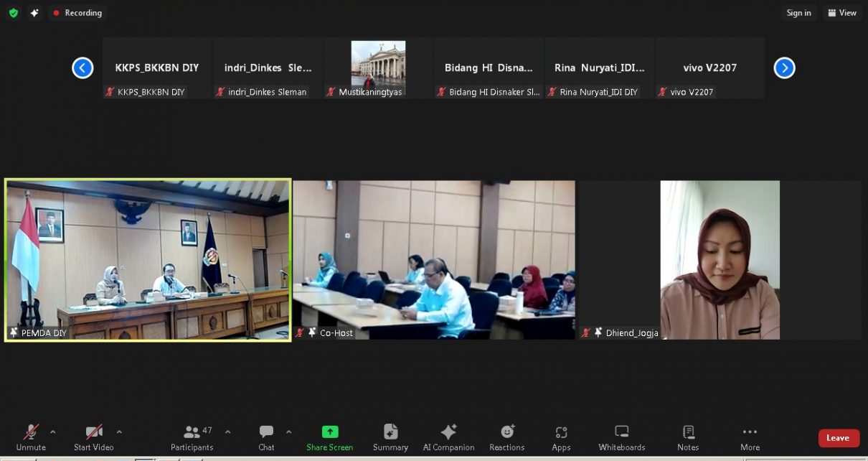Screen dimensions: 868x461
Task: Click the pin icon on Co-Host label
Action: pos(311,332)
